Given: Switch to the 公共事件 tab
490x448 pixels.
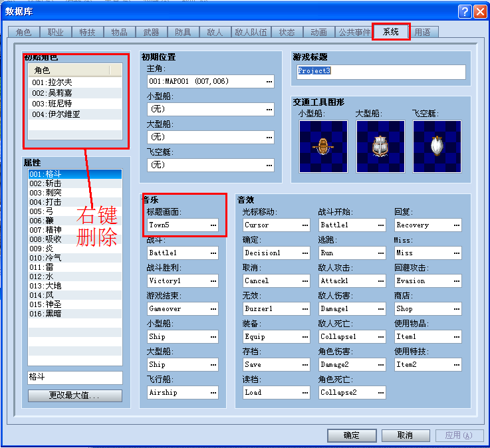Looking at the screenshot, I should click(354, 32).
